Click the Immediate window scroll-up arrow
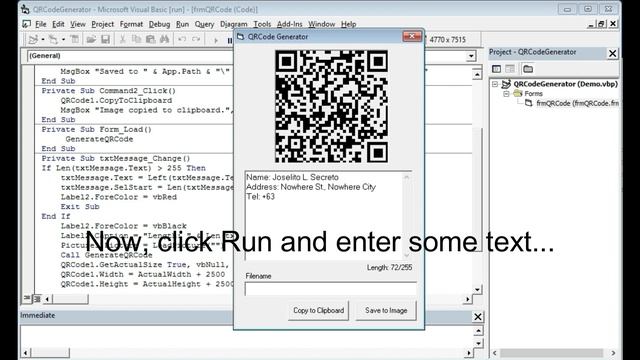This screenshot has width=640, height=360. tap(478, 330)
